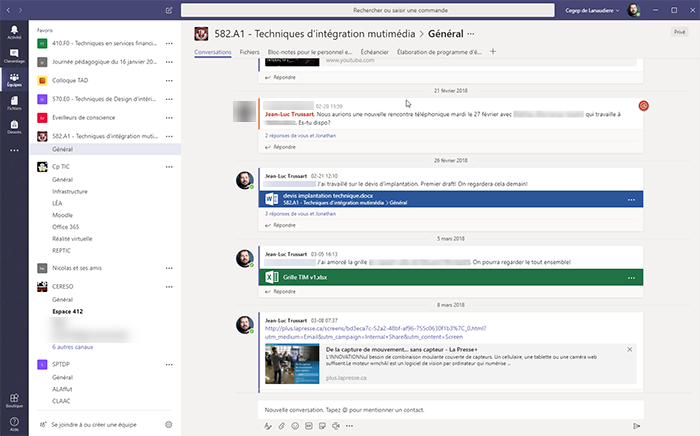
Task: Open team management settings gear icon
Action: pyautogui.click(x=168, y=425)
